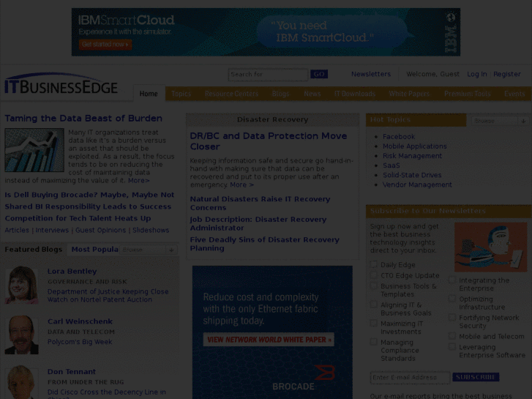
Task: Open the Events menu item
Action: [514, 94]
